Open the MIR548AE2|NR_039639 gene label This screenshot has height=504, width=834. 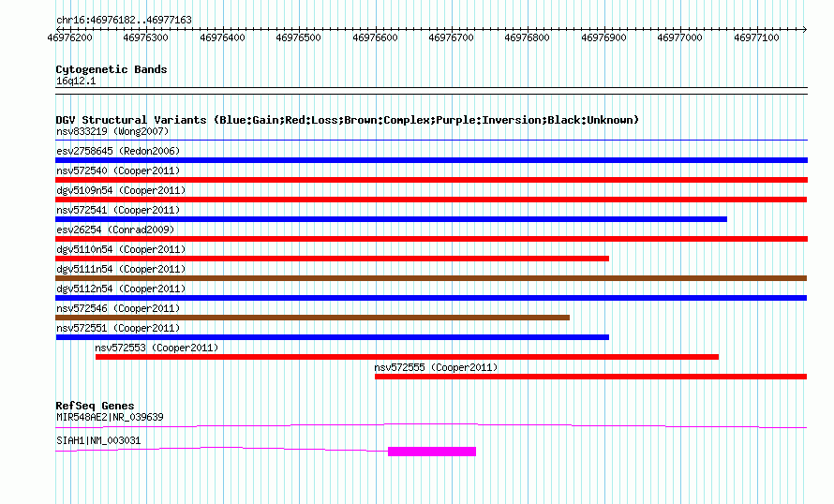[x=110, y=417]
